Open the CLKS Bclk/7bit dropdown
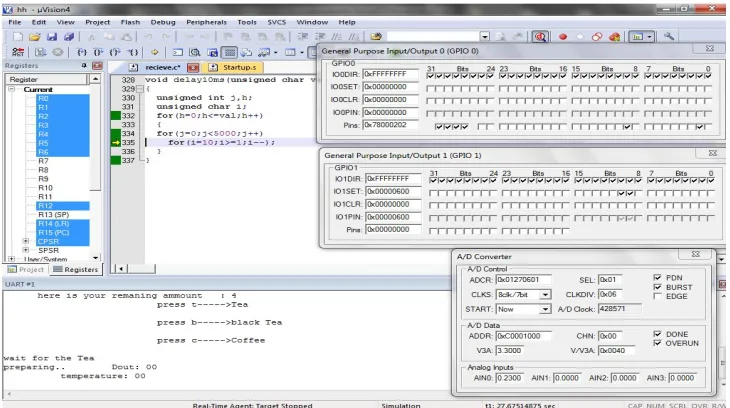The height and width of the screenshot is (408, 730). (545, 295)
